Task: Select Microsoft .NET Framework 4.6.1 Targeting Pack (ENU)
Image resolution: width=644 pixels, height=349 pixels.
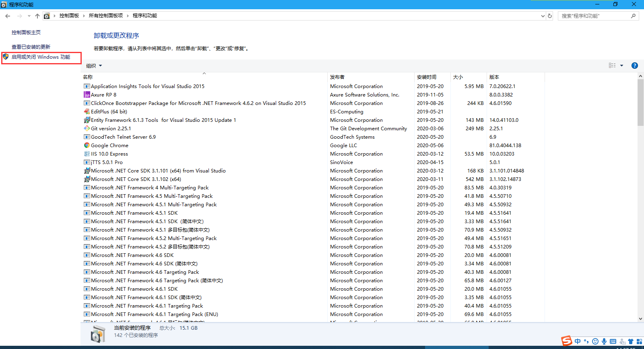Action: [x=155, y=314]
